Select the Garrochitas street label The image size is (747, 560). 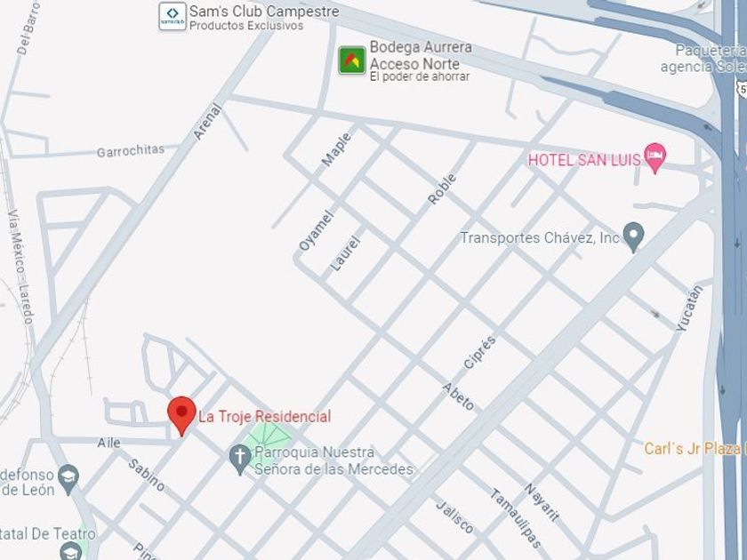(x=131, y=151)
